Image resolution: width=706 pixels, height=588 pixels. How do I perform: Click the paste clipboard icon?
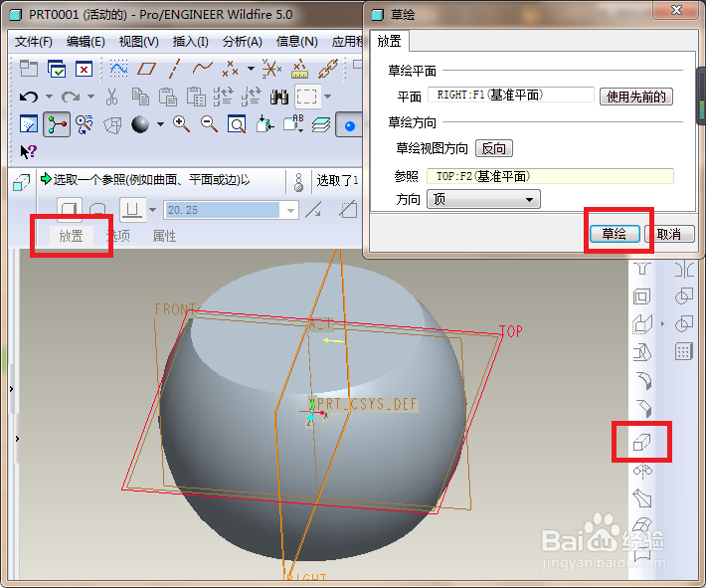168,97
